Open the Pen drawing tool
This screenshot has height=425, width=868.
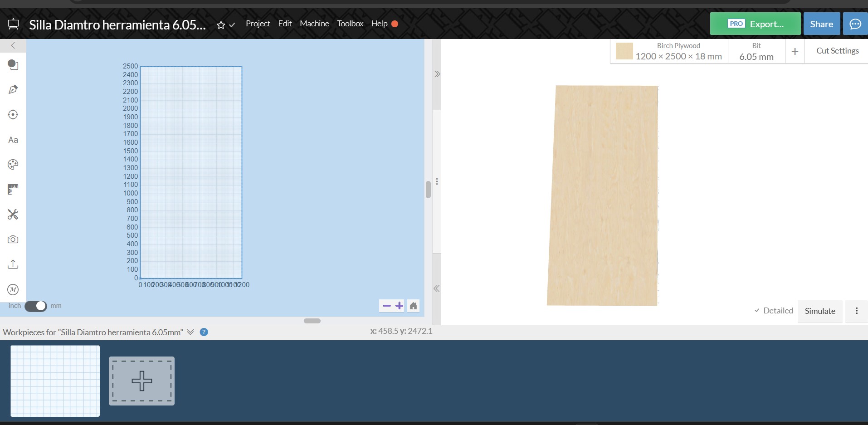pyautogui.click(x=13, y=89)
